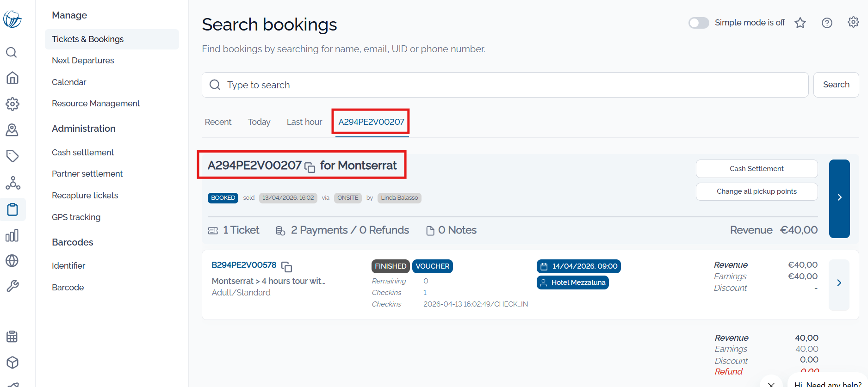Mark page as favorite with star icon
This screenshot has height=387, width=868.
[x=800, y=23]
